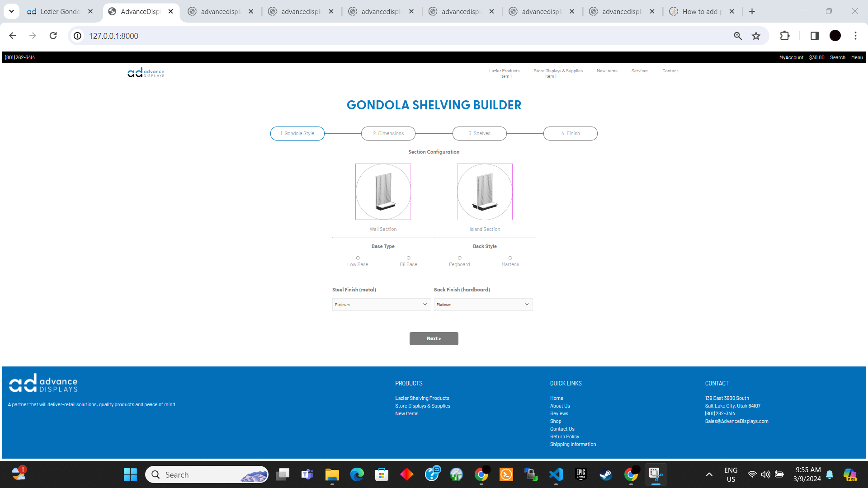
Task: Reload the page in the browser
Action: 53,36
